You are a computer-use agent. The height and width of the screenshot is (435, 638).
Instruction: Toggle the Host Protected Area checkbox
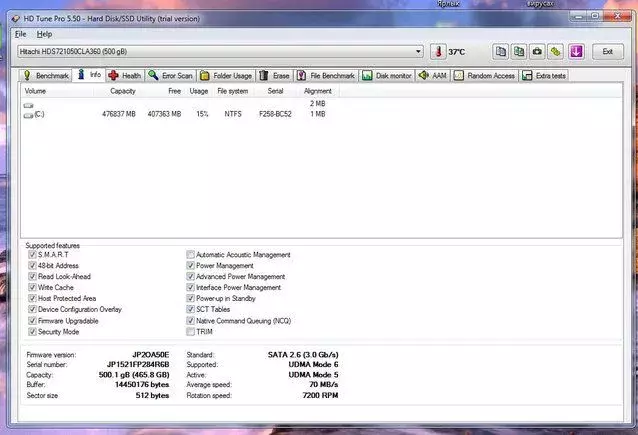coord(32,299)
